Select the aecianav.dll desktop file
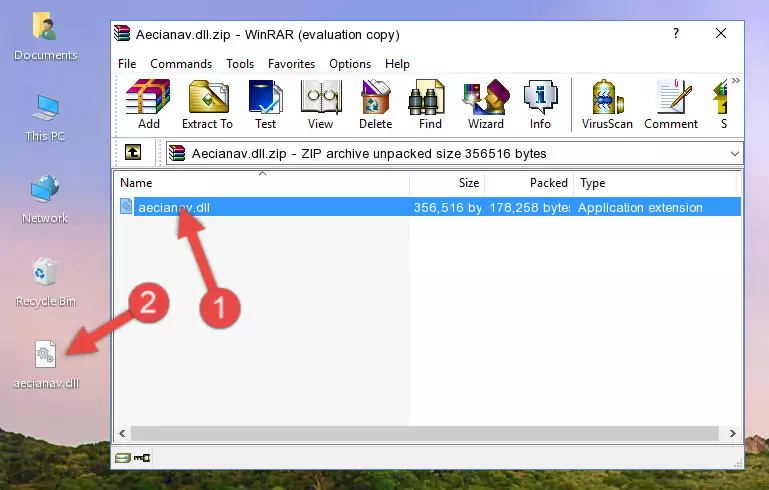This screenshot has height=490, width=769. click(46, 365)
